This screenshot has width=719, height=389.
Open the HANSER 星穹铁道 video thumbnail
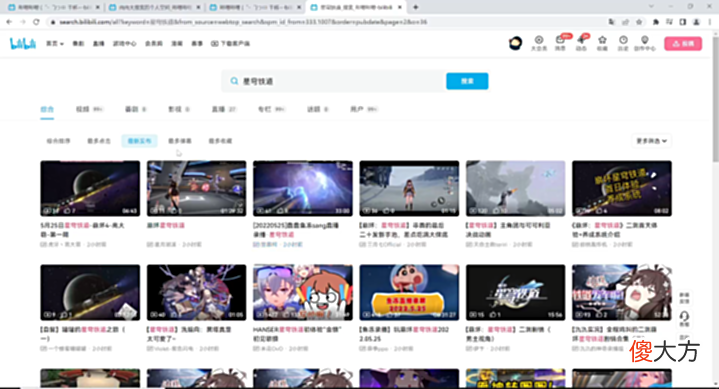coord(303,292)
